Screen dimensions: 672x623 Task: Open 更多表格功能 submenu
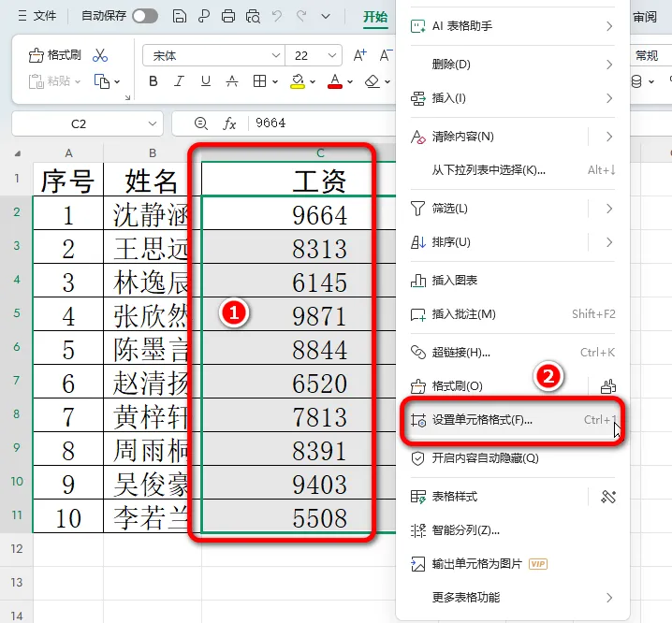coord(512,598)
